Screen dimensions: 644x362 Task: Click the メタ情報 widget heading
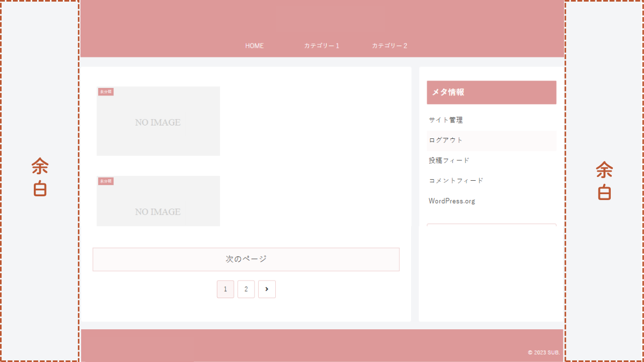point(448,92)
